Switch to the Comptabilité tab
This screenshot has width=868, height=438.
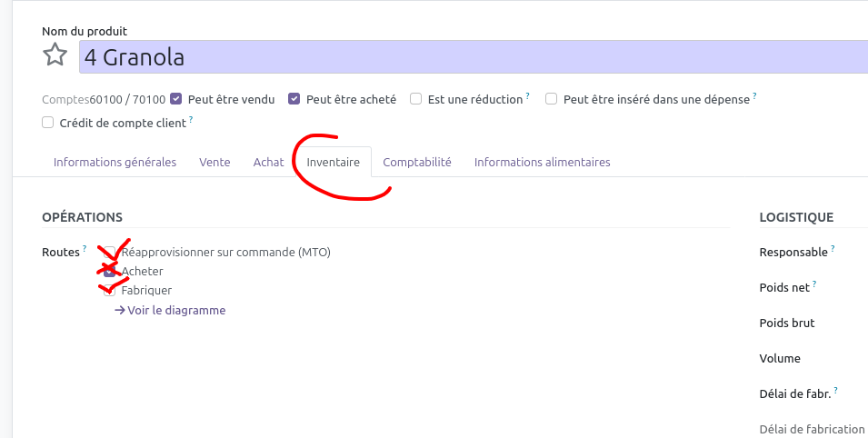(x=416, y=162)
